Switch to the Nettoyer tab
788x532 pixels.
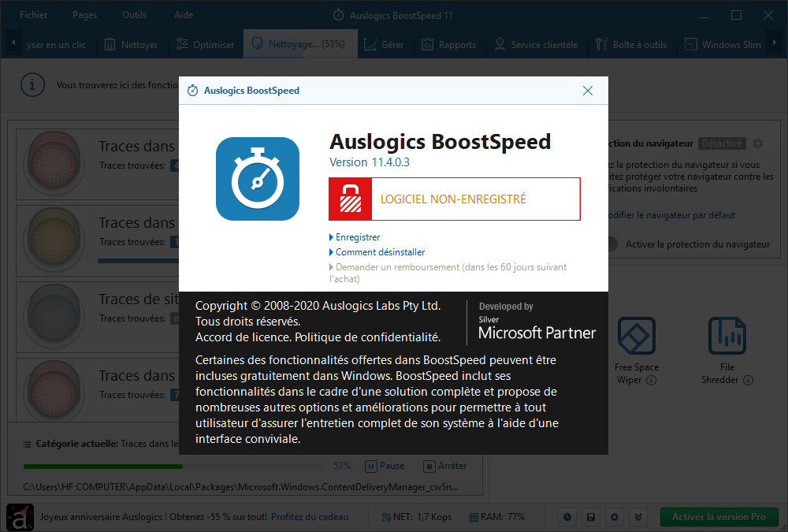coord(131,45)
